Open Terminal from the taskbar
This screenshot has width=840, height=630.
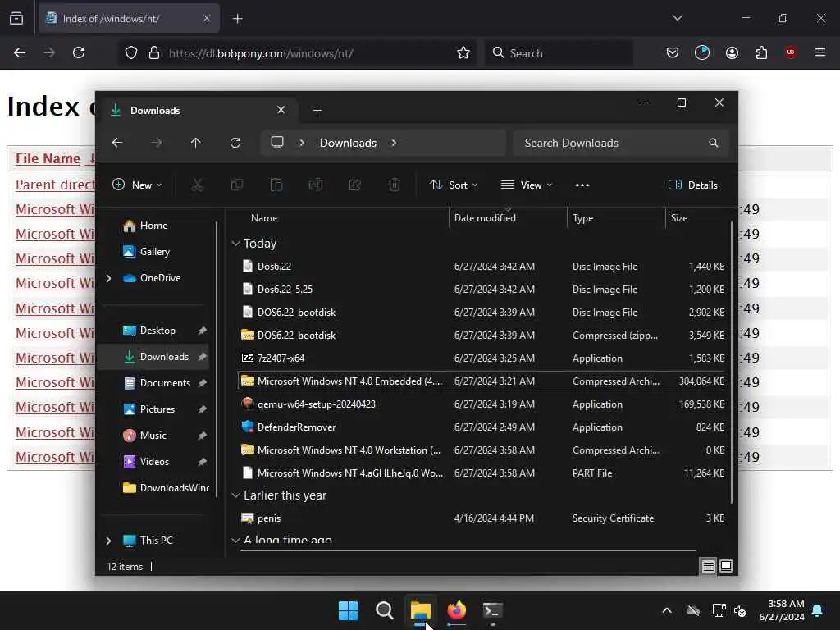point(492,610)
